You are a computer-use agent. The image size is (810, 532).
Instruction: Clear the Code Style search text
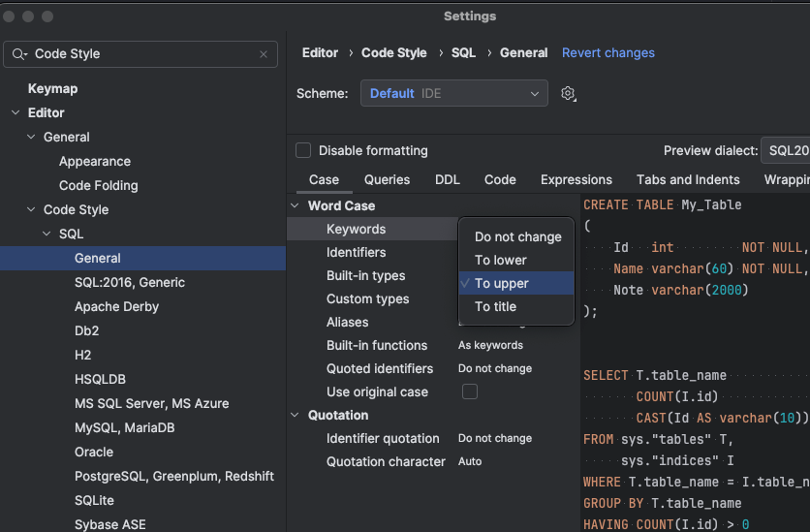[x=264, y=54]
